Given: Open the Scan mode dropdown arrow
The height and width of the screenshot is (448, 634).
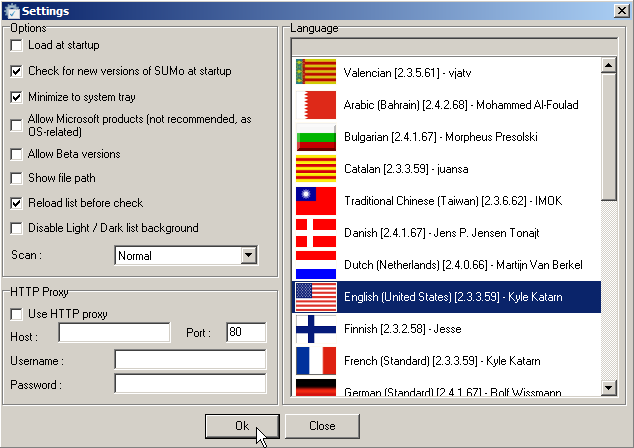Looking at the screenshot, I should coord(249,255).
